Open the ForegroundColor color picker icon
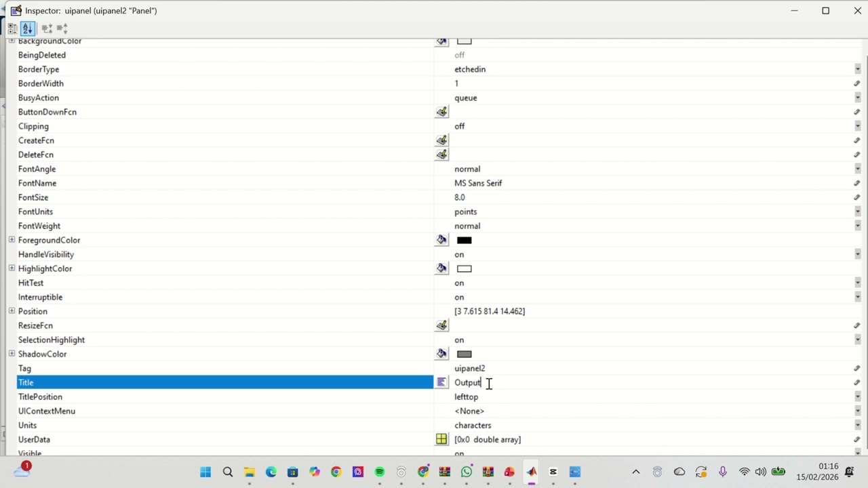868x488 pixels. 441,240
